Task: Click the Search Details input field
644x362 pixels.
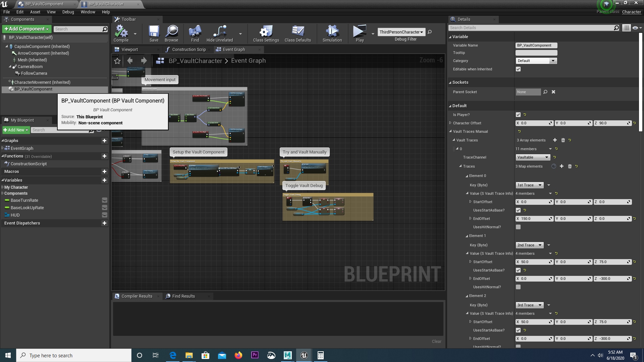Action: click(x=532, y=28)
